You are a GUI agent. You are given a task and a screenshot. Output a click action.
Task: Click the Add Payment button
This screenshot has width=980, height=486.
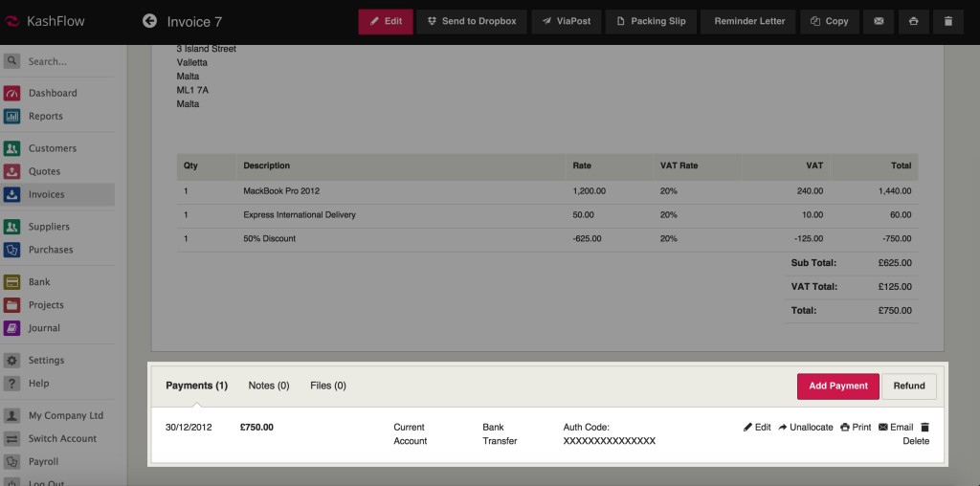[x=837, y=386]
